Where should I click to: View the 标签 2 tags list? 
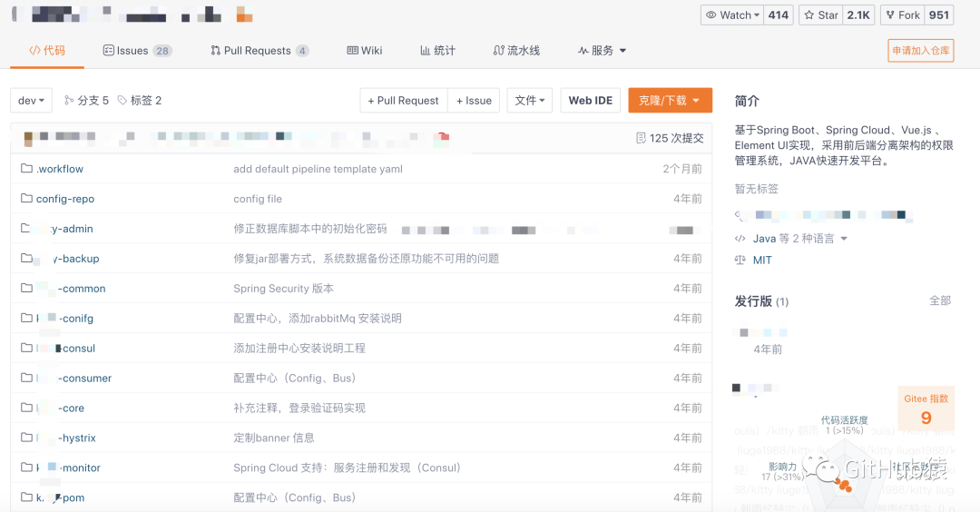click(140, 100)
